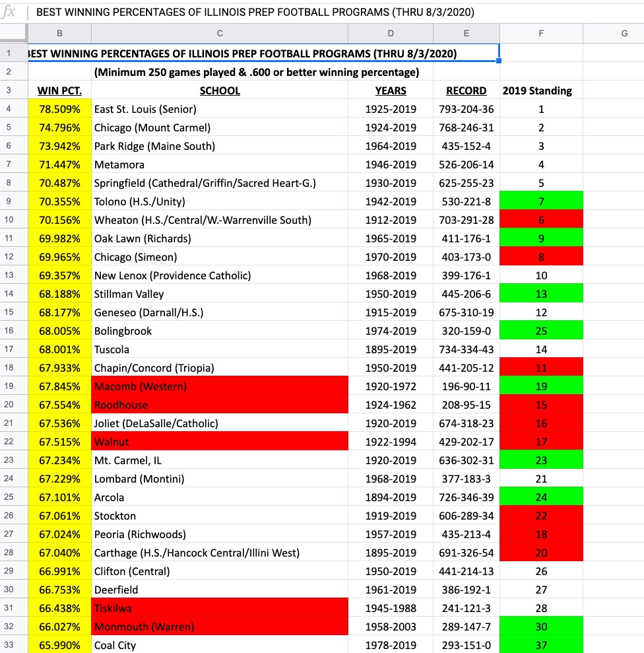Select Stillman Valley cell
This screenshot has width=644, height=653.
tap(220, 294)
